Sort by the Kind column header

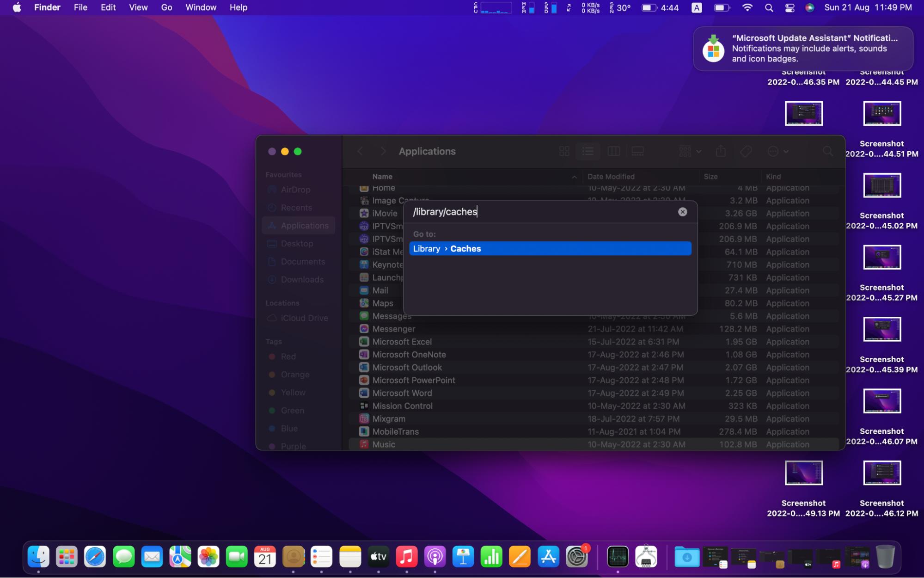pos(773,177)
